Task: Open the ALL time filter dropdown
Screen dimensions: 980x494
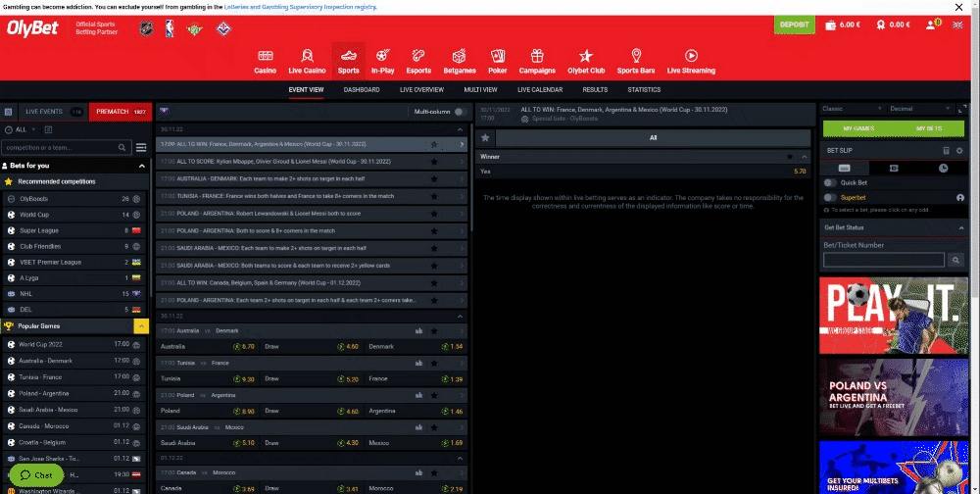Action: tap(21, 129)
